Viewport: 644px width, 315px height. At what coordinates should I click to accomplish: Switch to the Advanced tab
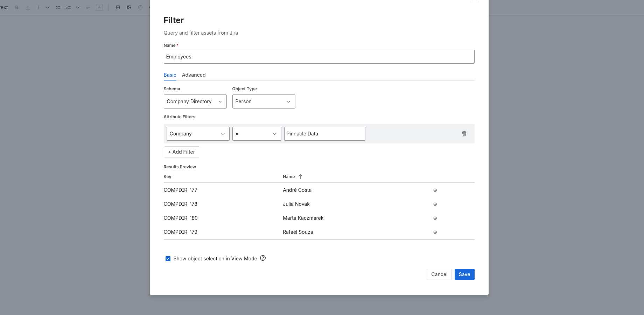coord(194,75)
